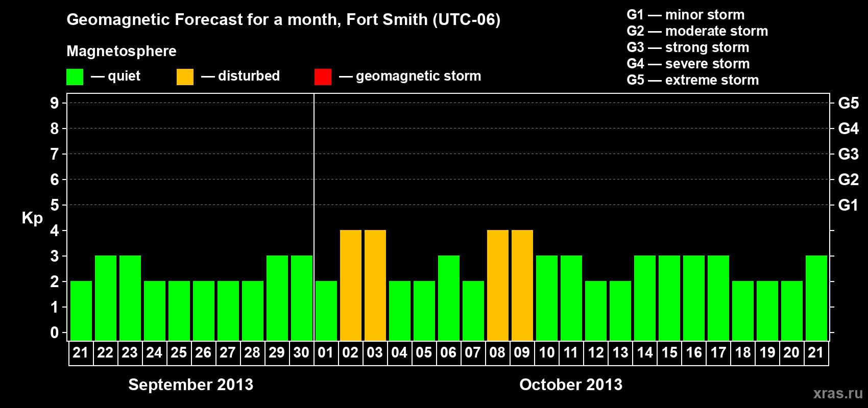
Task: Click the 'October 2013' month label
Action: tap(571, 385)
